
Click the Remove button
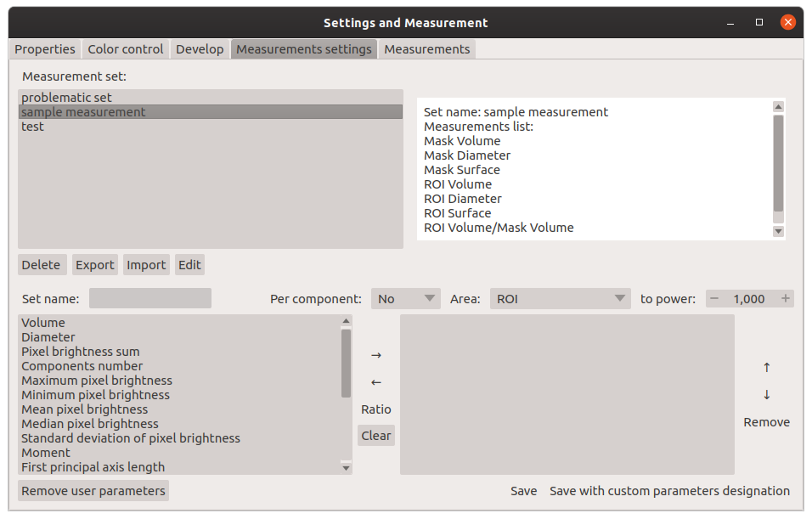(766, 422)
